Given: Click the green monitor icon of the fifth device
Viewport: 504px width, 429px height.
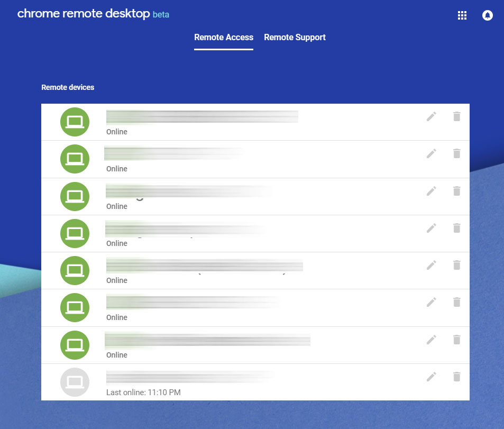Looking at the screenshot, I should [x=75, y=270].
